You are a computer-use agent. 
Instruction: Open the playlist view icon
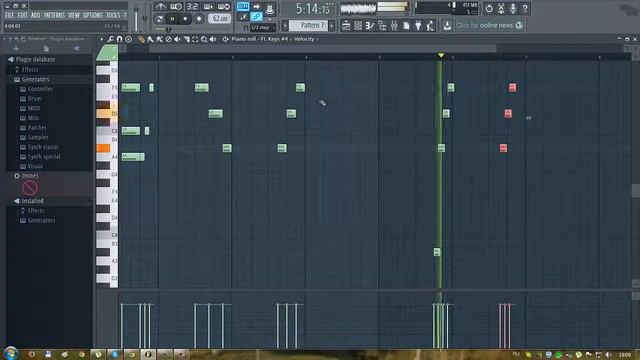[346, 26]
